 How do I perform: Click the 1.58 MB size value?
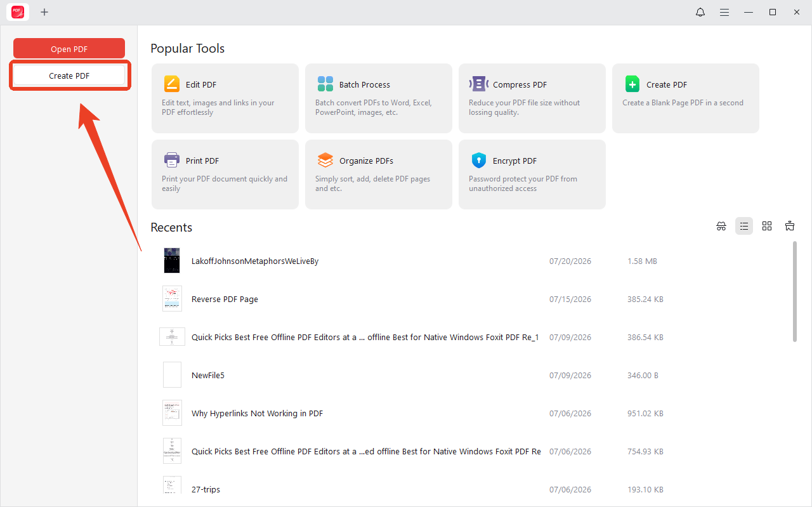coord(642,261)
